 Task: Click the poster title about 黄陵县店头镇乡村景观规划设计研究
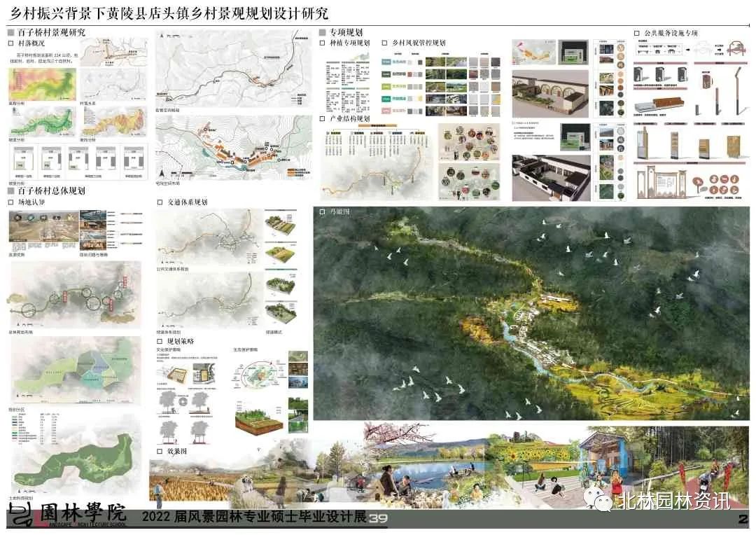[169, 12]
